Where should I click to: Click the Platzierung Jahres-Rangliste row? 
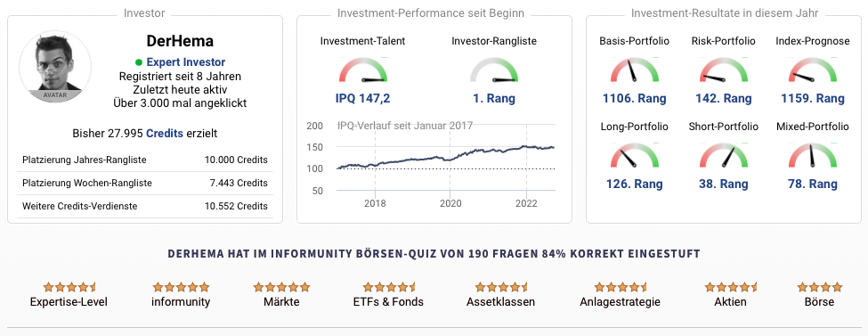point(145,160)
